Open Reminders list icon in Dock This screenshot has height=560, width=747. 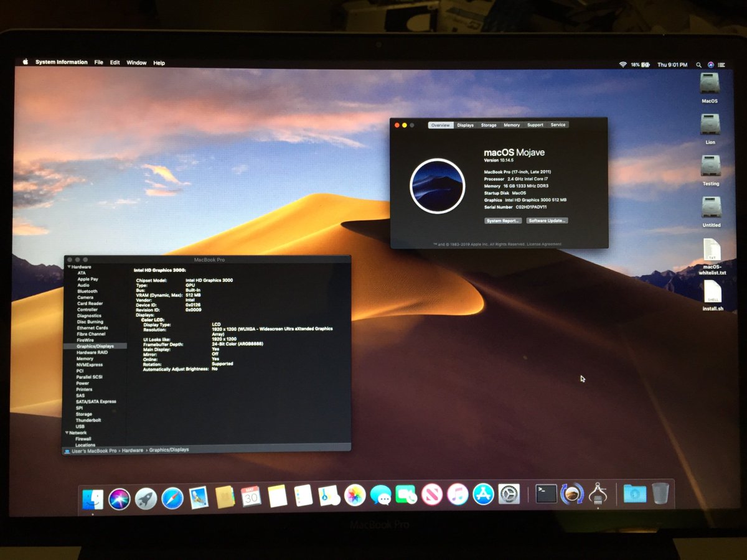click(x=303, y=496)
